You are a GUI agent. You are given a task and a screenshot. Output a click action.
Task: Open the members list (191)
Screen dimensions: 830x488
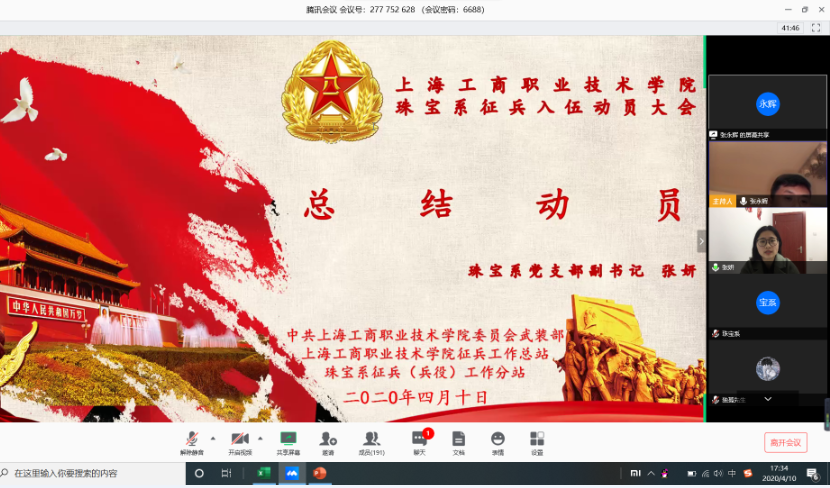click(x=372, y=440)
